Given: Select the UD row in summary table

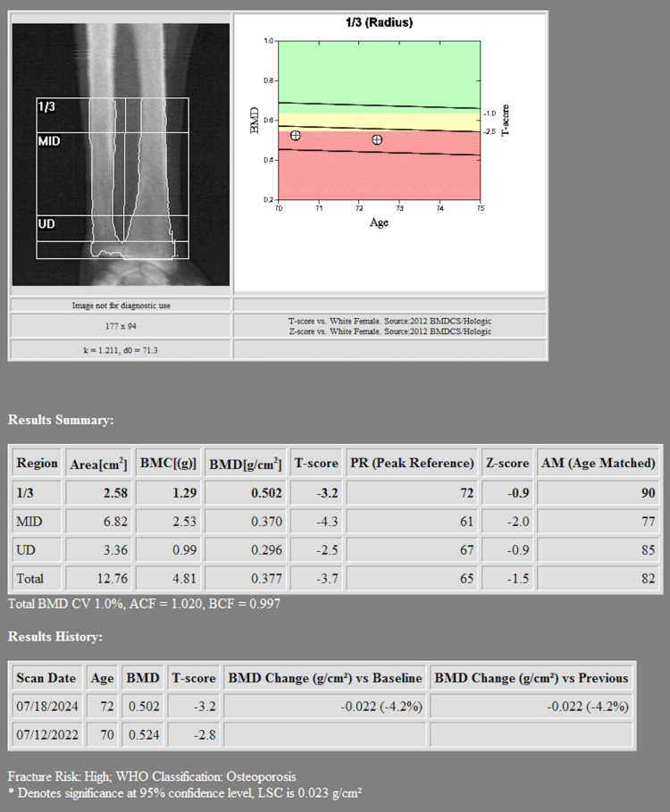Looking at the screenshot, I should (x=336, y=550).
